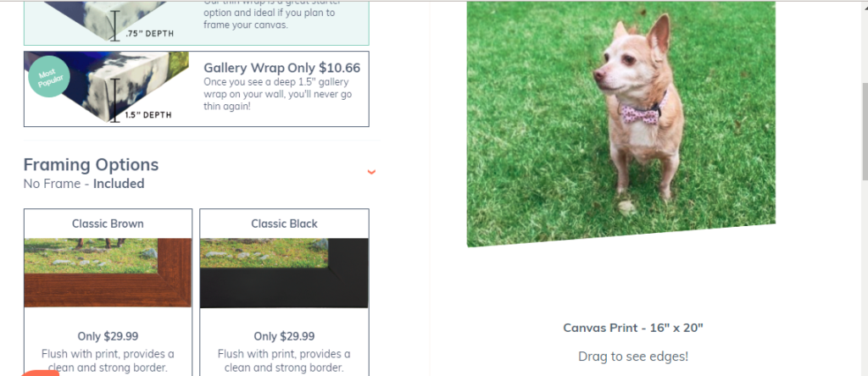This screenshot has height=376, width=868.
Task: Choose the thin wrap .75" depth option
Action: click(x=197, y=23)
